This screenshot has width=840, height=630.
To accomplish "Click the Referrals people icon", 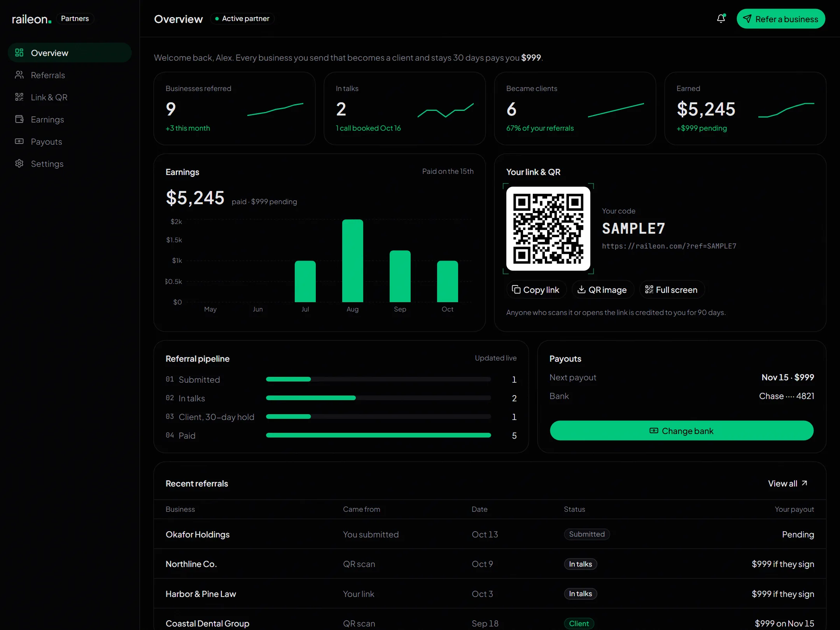I will 19,75.
